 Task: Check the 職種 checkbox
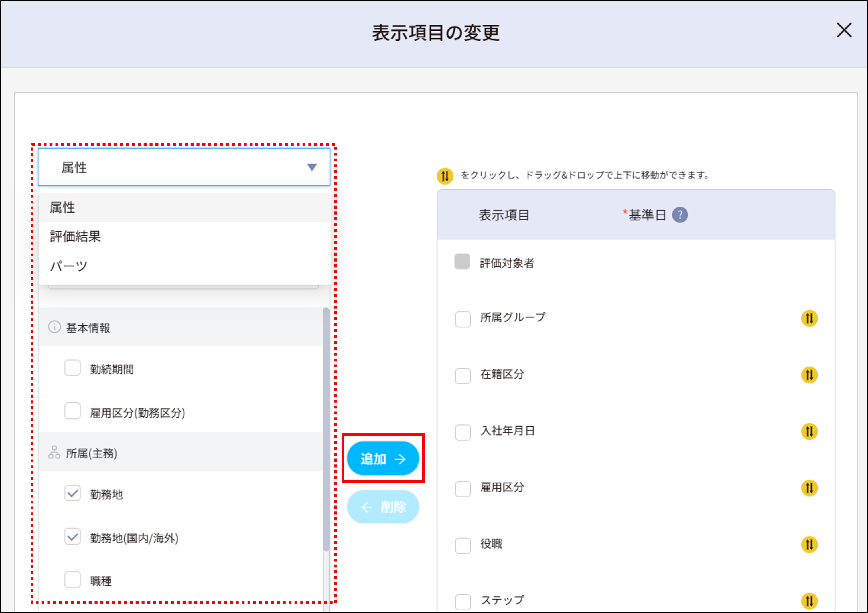click(73, 581)
